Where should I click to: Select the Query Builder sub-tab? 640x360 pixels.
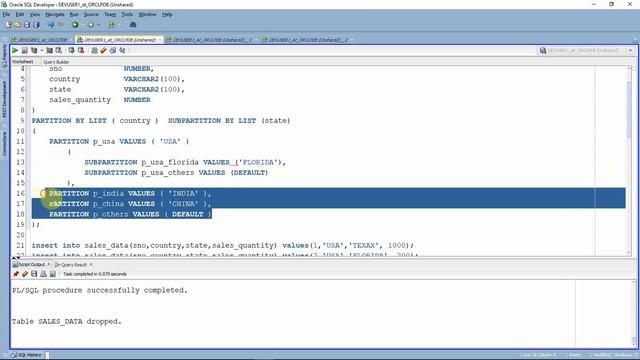tap(56, 62)
